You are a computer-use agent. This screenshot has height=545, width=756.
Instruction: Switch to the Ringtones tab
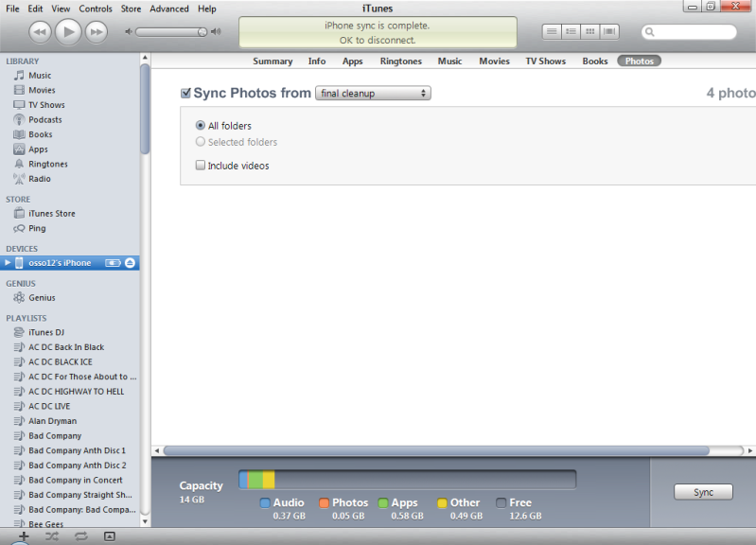400,62
